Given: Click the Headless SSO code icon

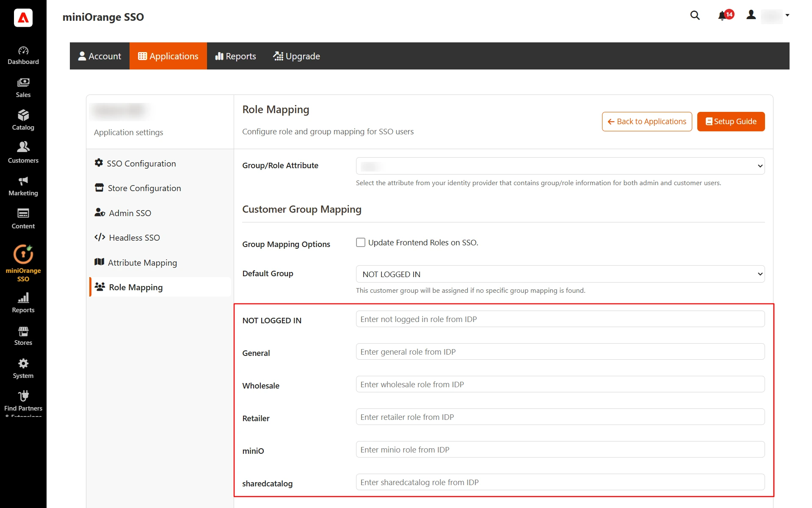Looking at the screenshot, I should [x=99, y=237].
